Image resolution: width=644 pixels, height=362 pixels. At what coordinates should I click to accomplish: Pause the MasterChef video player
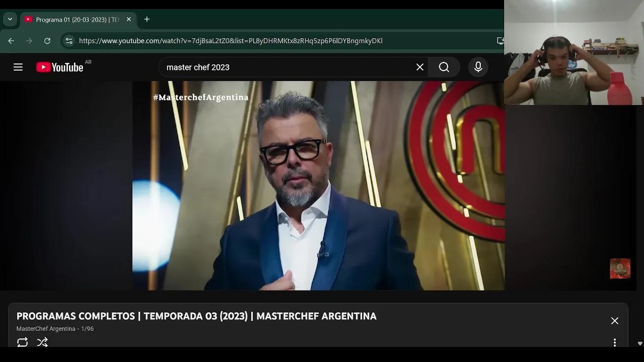coord(318,186)
